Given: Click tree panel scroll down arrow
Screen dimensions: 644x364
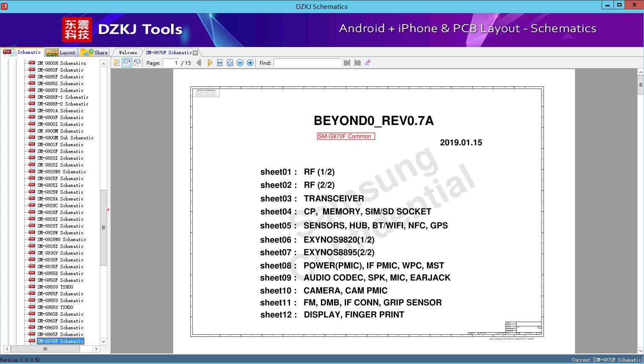Looking at the screenshot, I should (x=103, y=342).
